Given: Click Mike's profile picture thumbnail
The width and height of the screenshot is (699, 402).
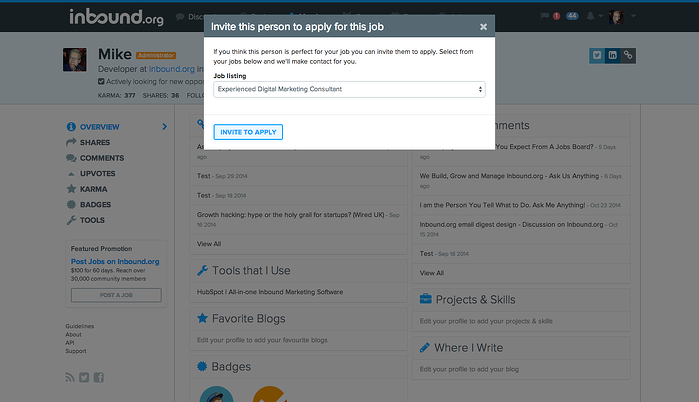Looking at the screenshot, I should click(x=76, y=60).
